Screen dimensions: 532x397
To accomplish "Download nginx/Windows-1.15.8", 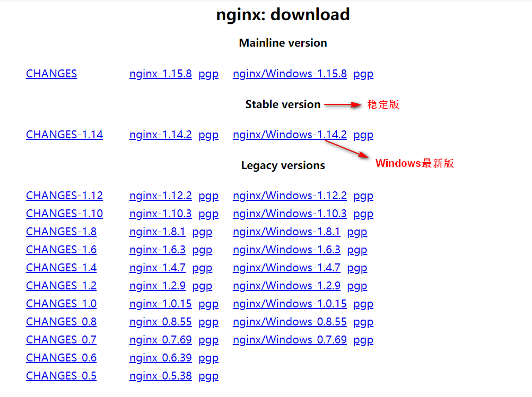I will (x=290, y=74).
